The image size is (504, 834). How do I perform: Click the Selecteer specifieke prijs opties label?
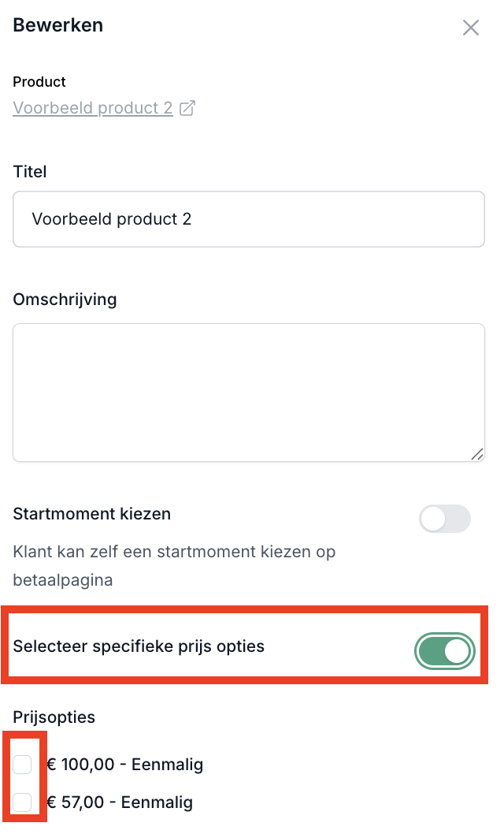coord(139,646)
